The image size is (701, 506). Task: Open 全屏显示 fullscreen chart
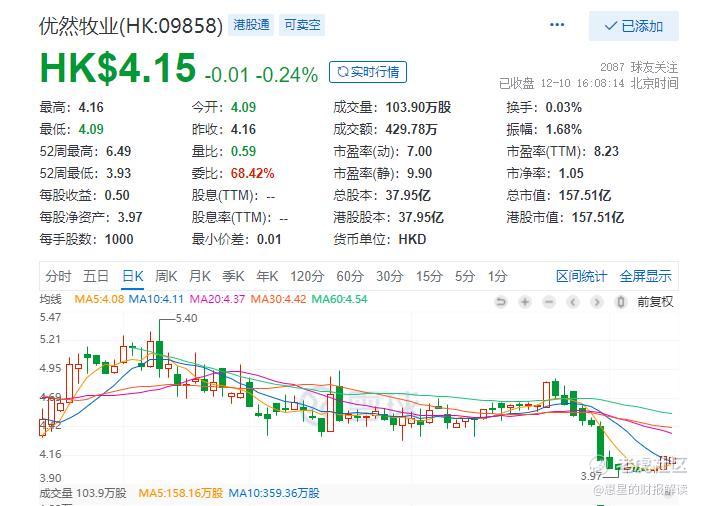[x=645, y=276]
